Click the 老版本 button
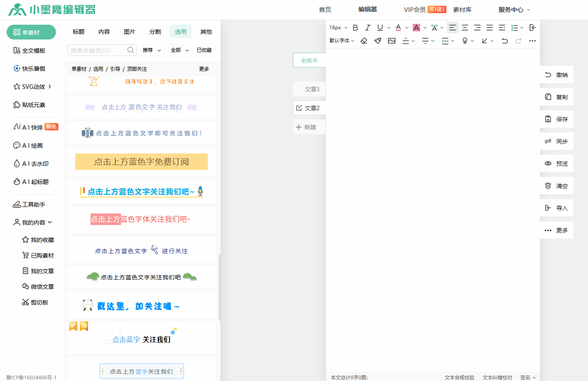 tap(309, 60)
